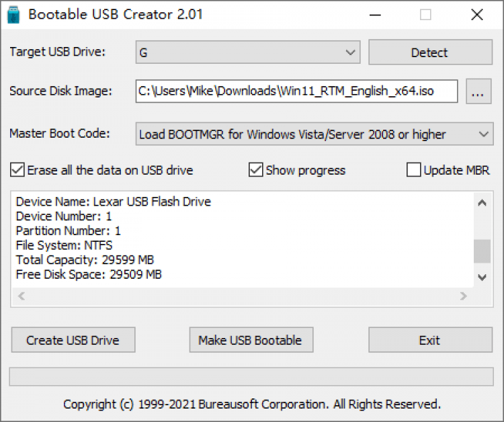The height and width of the screenshot is (422, 504).
Task: Close the Bootable USB Creator window
Action: click(476, 15)
